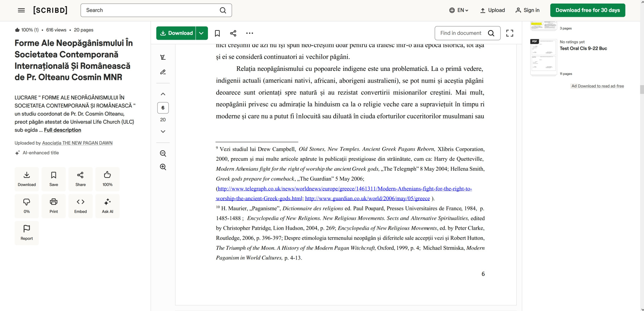
Task: Open the hamburger navigation menu
Action: click(21, 10)
